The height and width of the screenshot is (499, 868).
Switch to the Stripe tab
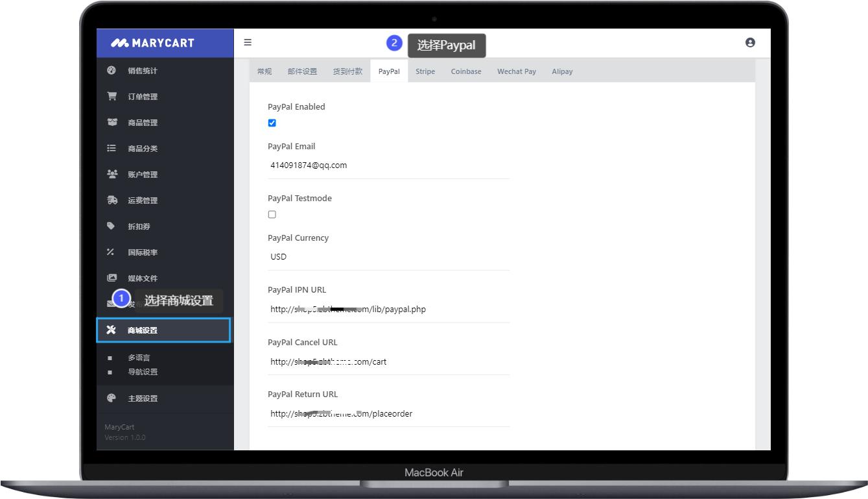(x=425, y=71)
